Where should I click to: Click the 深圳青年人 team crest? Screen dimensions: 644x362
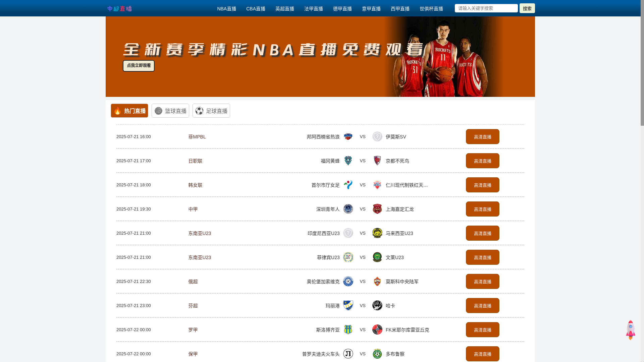[x=348, y=209]
